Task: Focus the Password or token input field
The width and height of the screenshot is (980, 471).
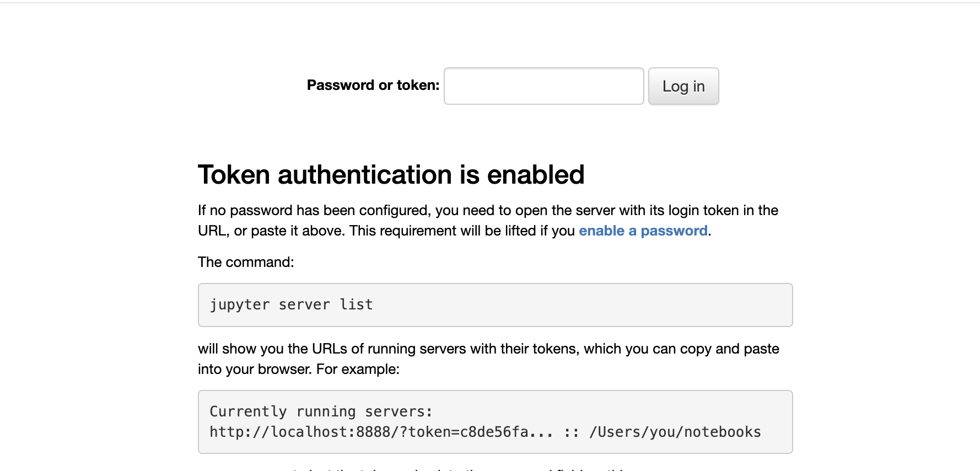Action: [543, 86]
